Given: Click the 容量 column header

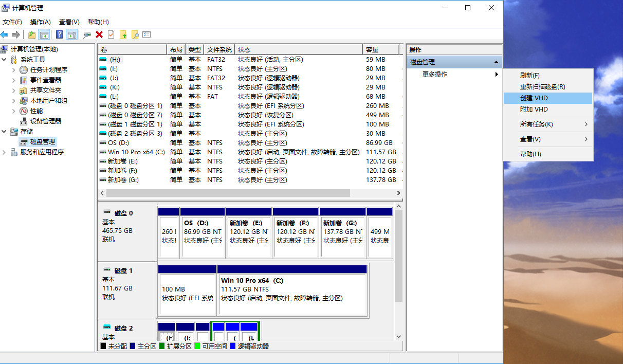Looking at the screenshot, I should 380,50.
